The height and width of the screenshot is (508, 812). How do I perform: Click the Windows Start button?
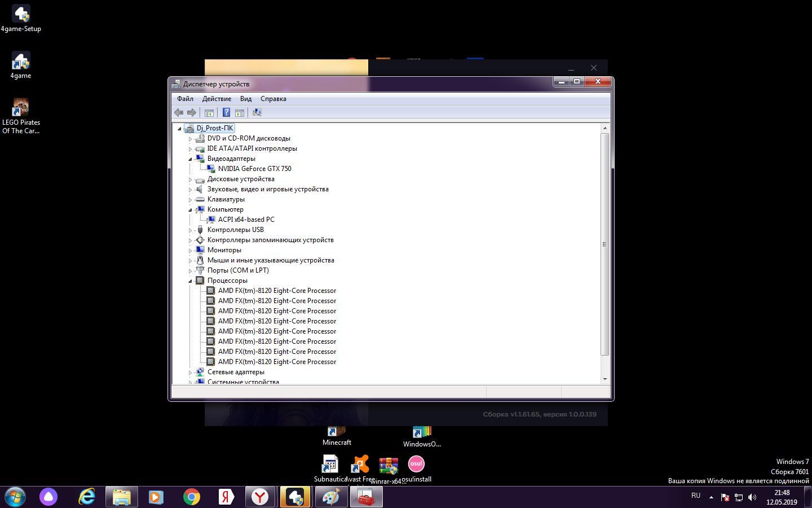pyautogui.click(x=15, y=497)
